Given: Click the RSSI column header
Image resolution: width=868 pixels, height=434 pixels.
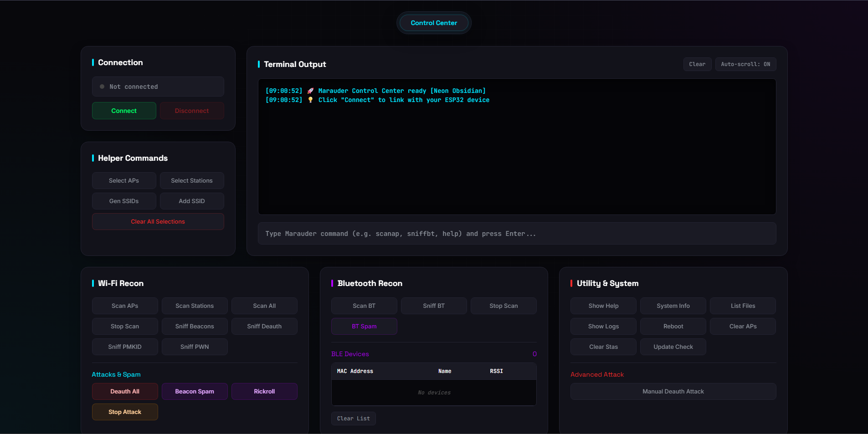Looking at the screenshot, I should click(496, 371).
